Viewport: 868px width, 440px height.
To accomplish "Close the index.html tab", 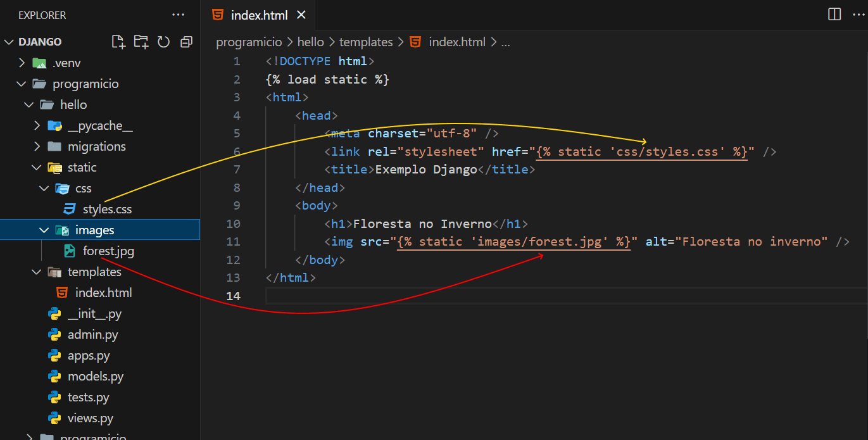I will tap(301, 15).
